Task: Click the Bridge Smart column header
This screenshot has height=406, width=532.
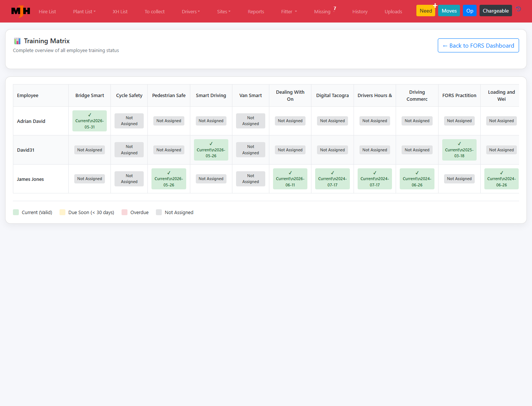Action: pos(90,95)
